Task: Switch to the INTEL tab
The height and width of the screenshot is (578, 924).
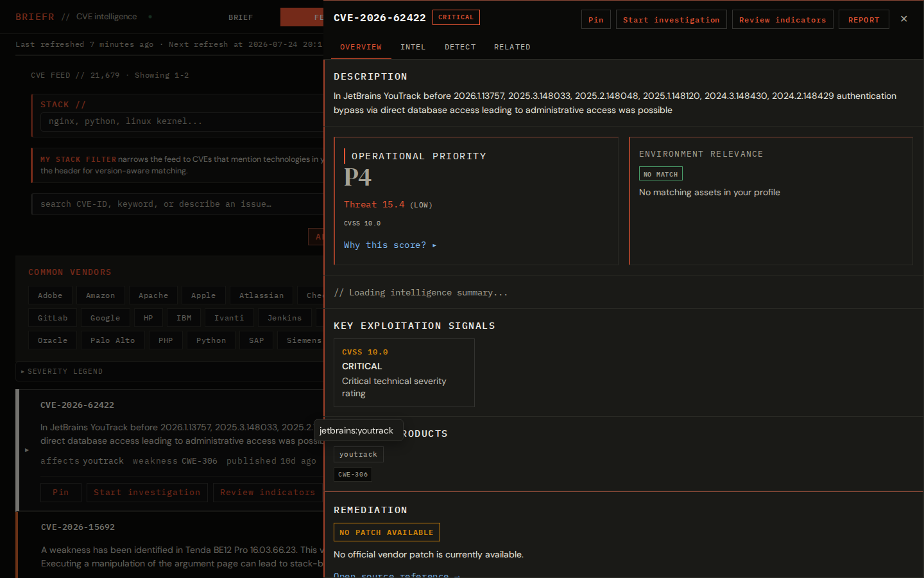Action: click(413, 47)
